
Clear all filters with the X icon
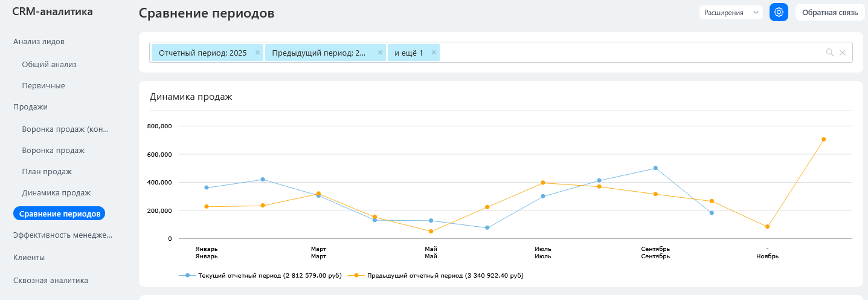coord(843,53)
